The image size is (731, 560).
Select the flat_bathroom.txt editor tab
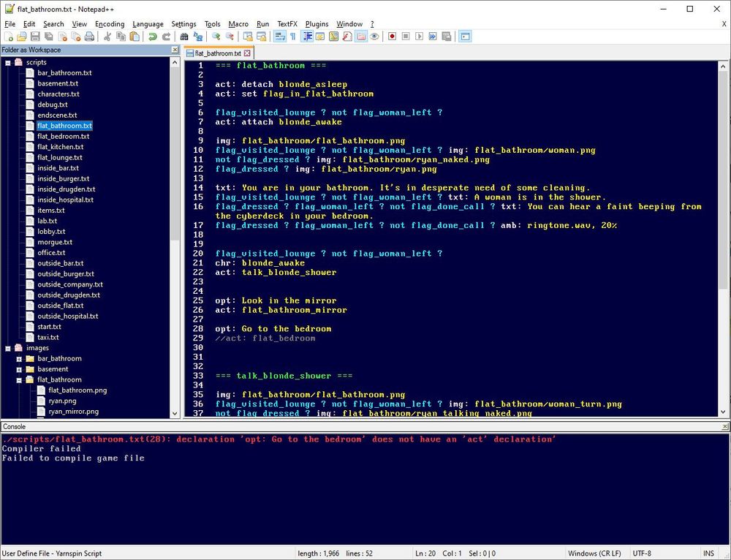[x=218, y=53]
